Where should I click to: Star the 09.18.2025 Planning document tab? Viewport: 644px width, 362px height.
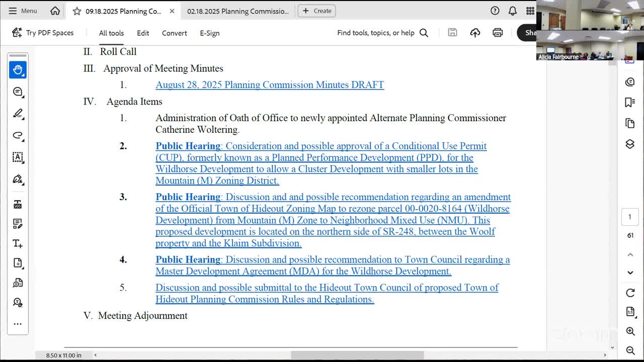76,11
